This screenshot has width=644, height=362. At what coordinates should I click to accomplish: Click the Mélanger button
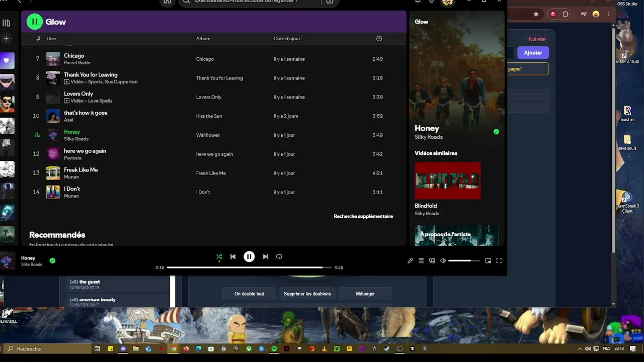tap(365, 294)
